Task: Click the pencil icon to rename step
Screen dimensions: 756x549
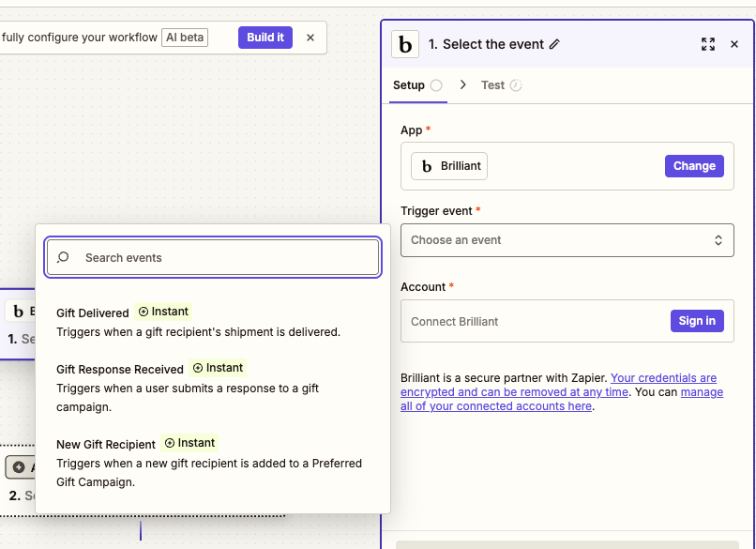Action: (554, 44)
